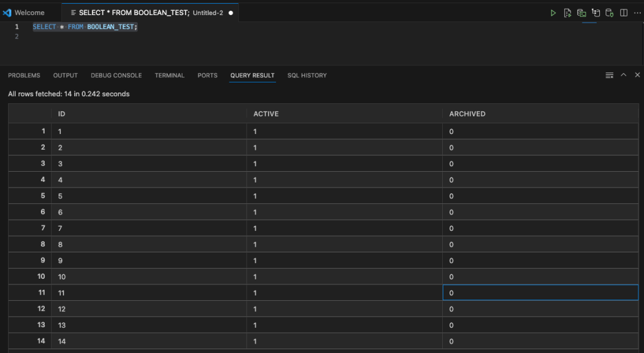Clear the query results panel output
Screen dimensions: 644x353
[609, 75]
